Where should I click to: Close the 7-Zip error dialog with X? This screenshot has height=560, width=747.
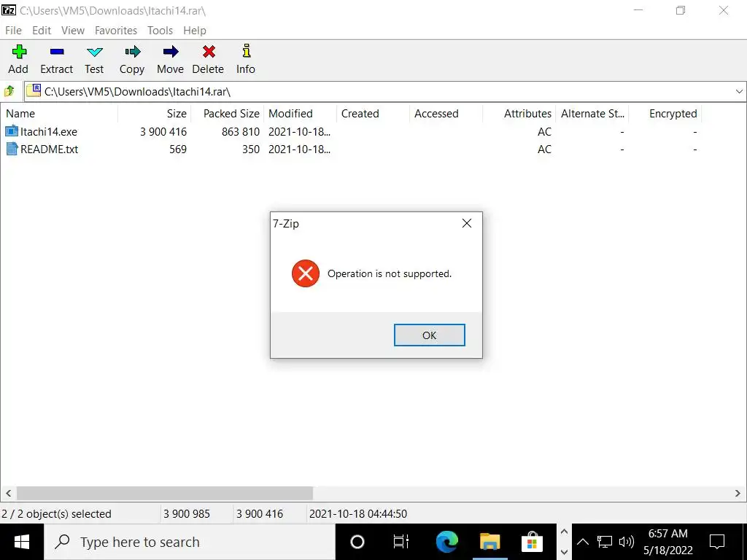467,223
